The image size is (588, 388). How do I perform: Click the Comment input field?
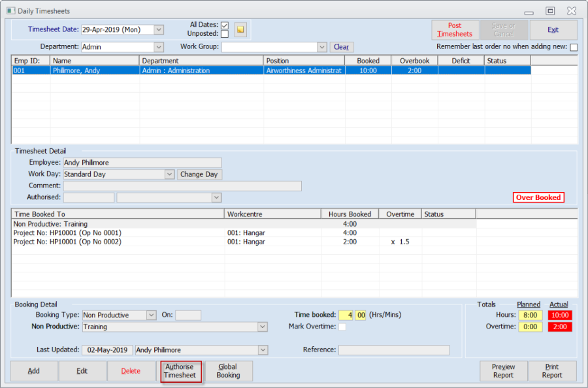183,186
